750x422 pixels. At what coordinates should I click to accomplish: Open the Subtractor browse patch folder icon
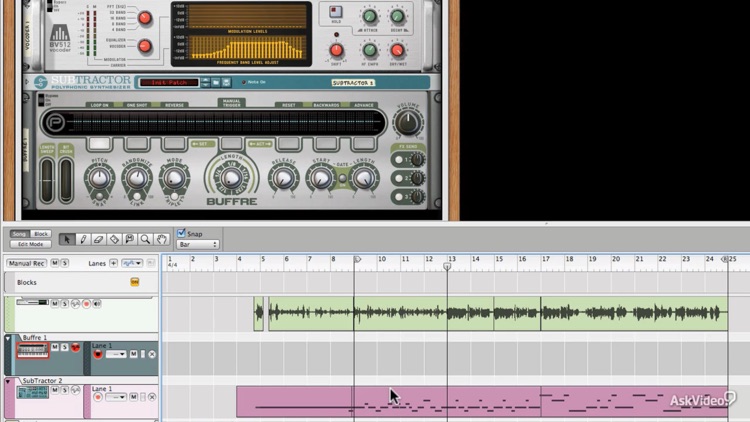[x=216, y=83]
